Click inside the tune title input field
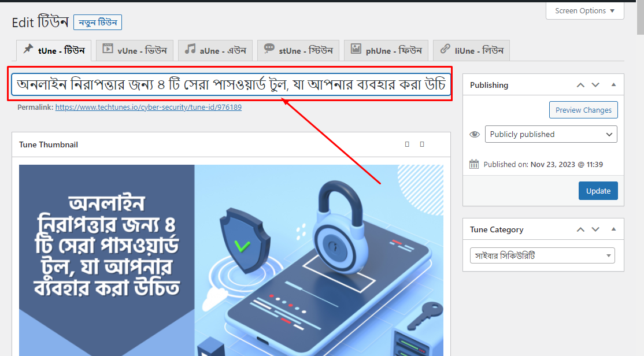The width and height of the screenshot is (644, 356). click(x=231, y=86)
